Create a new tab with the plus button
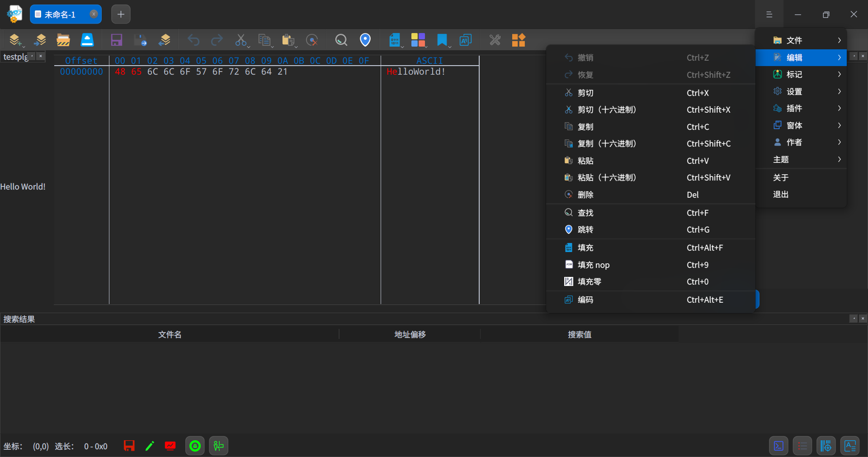This screenshot has height=457, width=868. point(120,14)
